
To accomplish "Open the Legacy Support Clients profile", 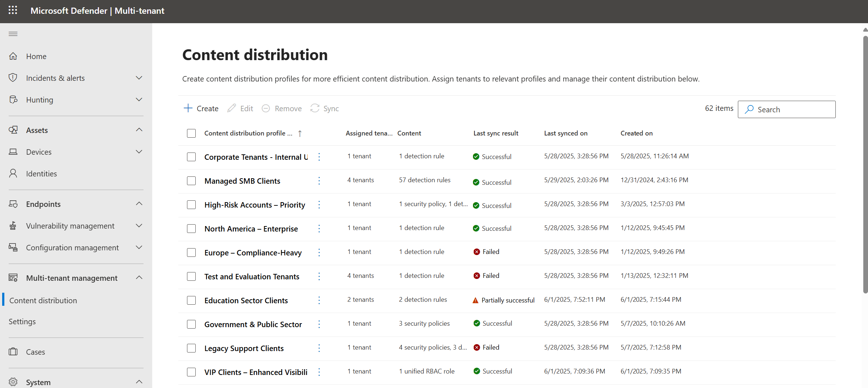I will coord(244,348).
